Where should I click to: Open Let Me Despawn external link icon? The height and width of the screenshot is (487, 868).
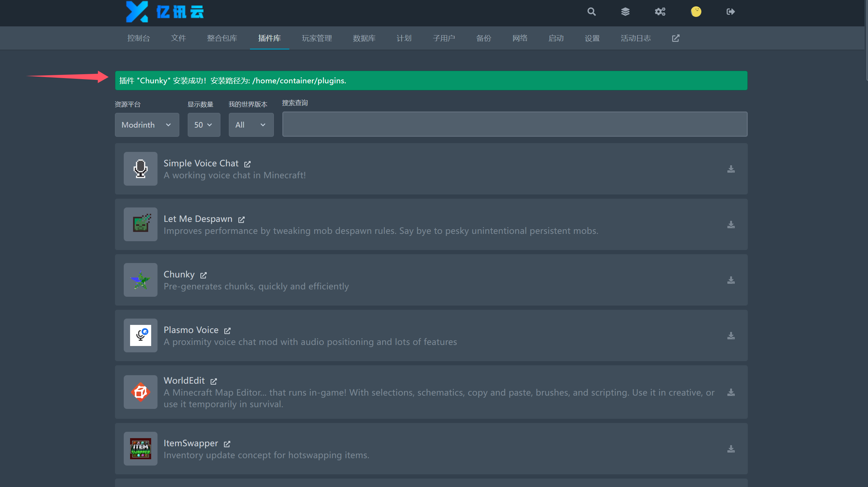[x=241, y=219]
